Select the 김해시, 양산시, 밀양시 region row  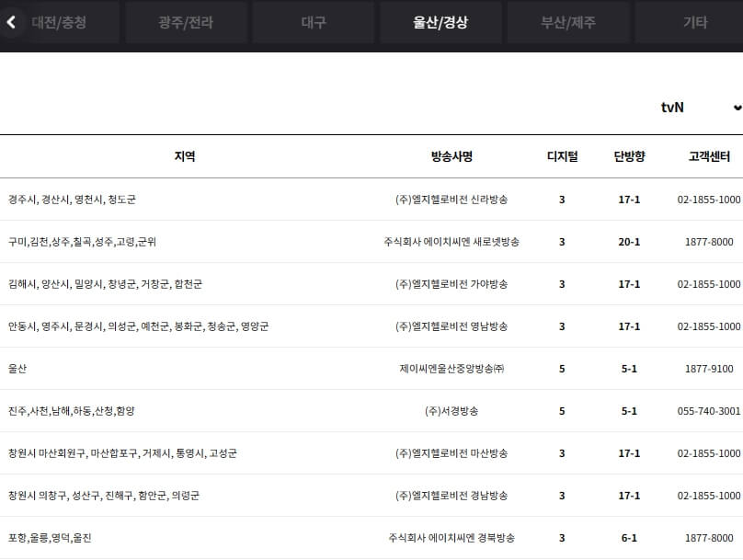pos(371,284)
